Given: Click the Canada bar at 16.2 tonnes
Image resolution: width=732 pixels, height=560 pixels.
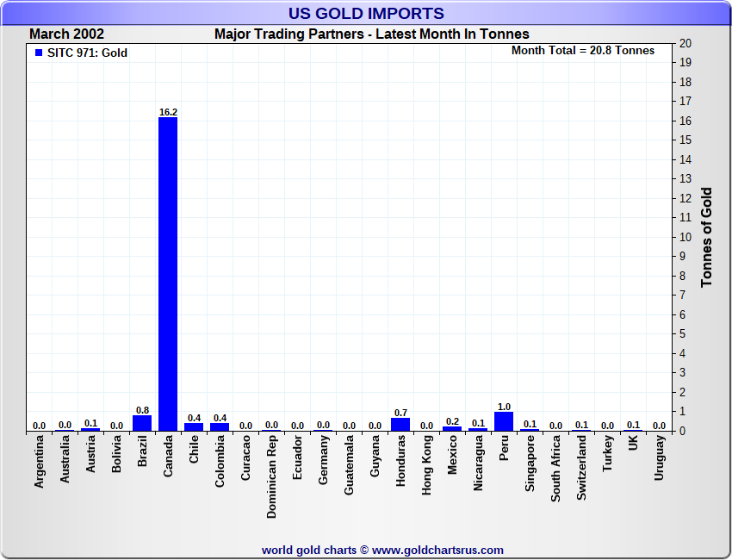Looking at the screenshot, I should pyautogui.click(x=168, y=274).
